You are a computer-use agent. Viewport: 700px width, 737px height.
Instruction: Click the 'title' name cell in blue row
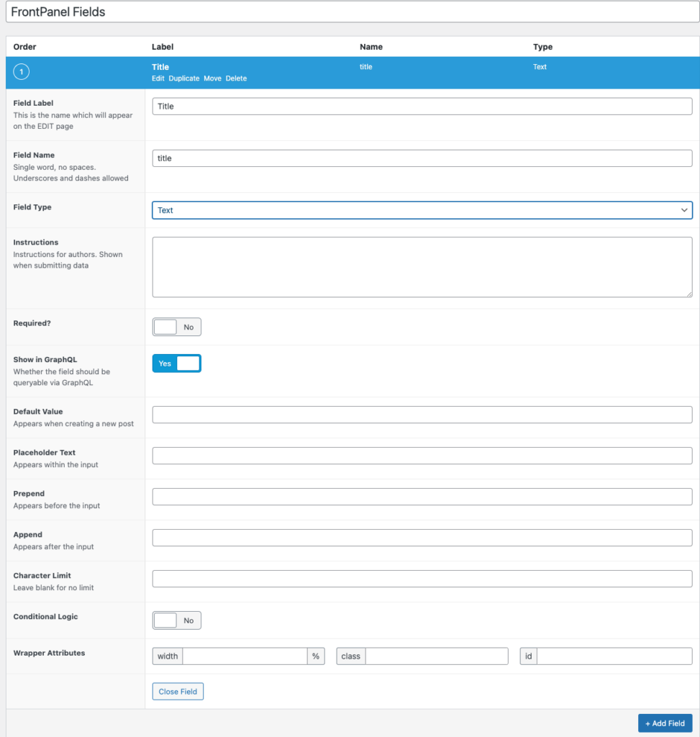[x=366, y=67]
